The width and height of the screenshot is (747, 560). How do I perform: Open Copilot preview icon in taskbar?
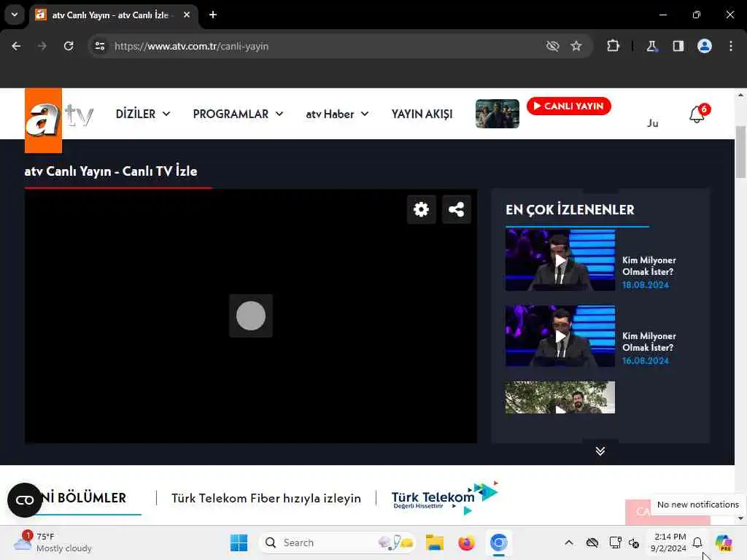[x=724, y=542]
